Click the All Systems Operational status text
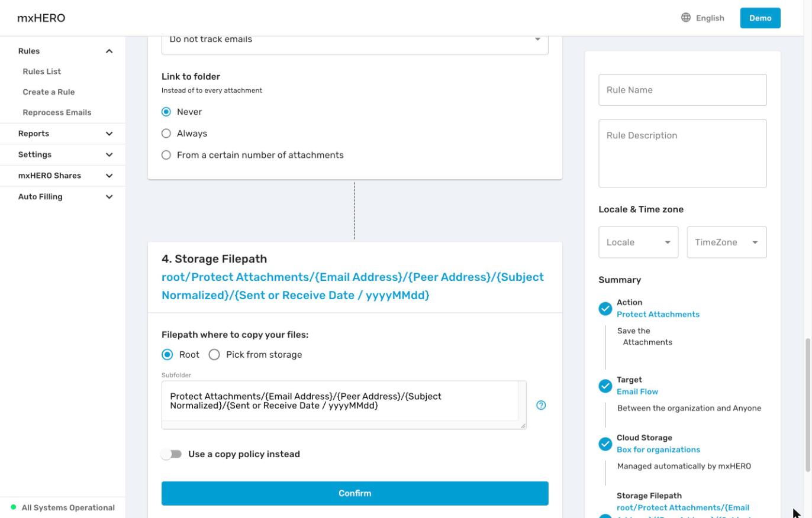 68,507
